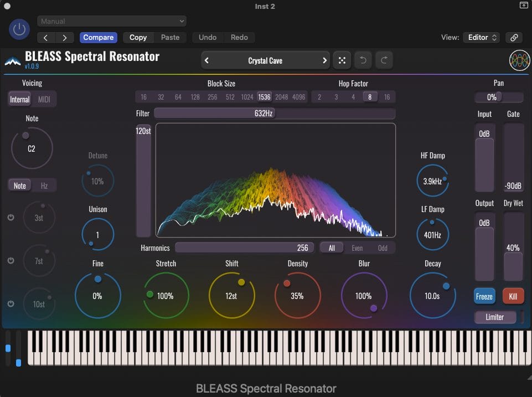Set Block Size to 16
Screen dimensions: 532x397
143,97
